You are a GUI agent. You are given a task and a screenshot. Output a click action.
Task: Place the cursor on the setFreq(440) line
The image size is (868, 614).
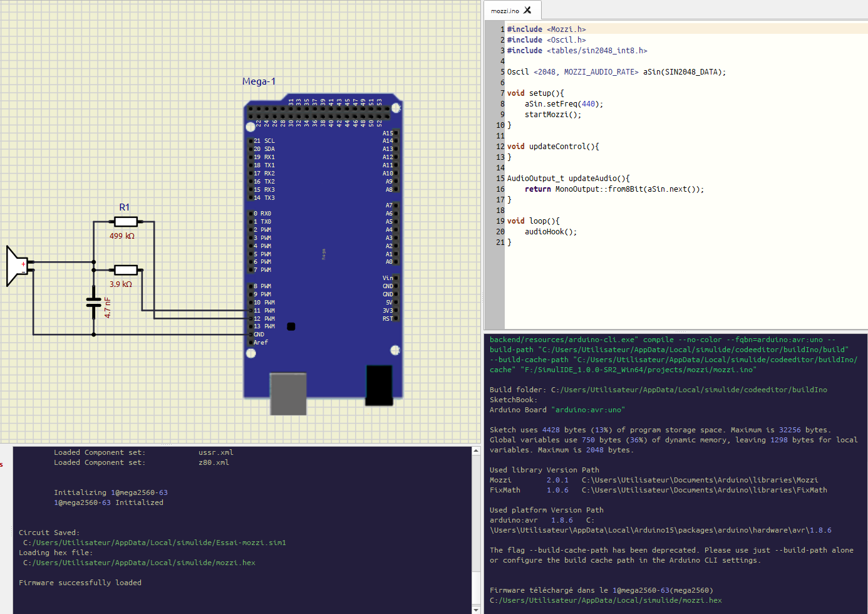pyautogui.click(x=564, y=104)
